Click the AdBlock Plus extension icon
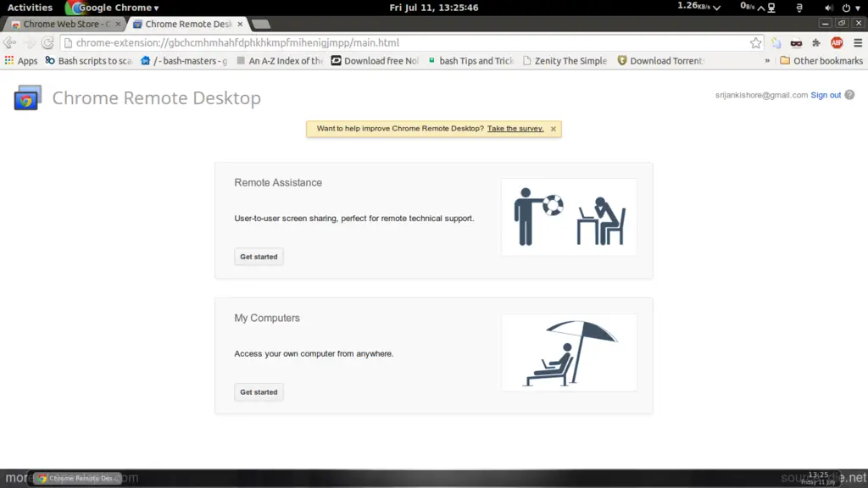 pyautogui.click(x=837, y=42)
